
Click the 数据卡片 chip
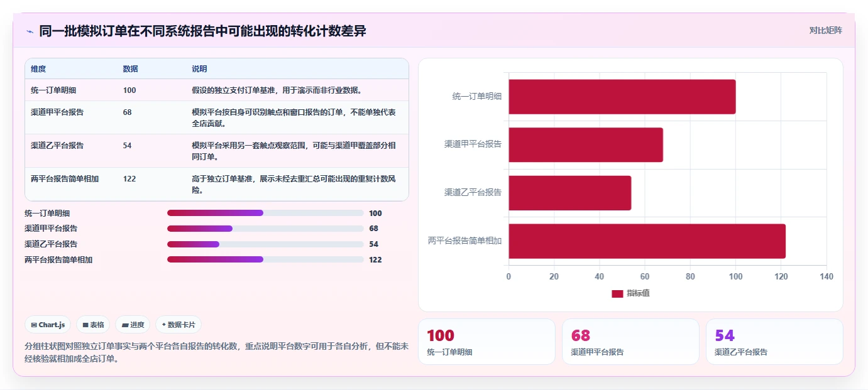coord(179,325)
